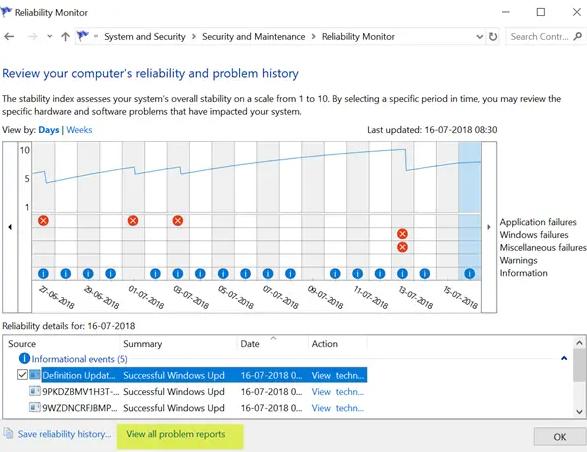
Task: Select the application failure on 03-07-2018
Action: tap(178, 221)
